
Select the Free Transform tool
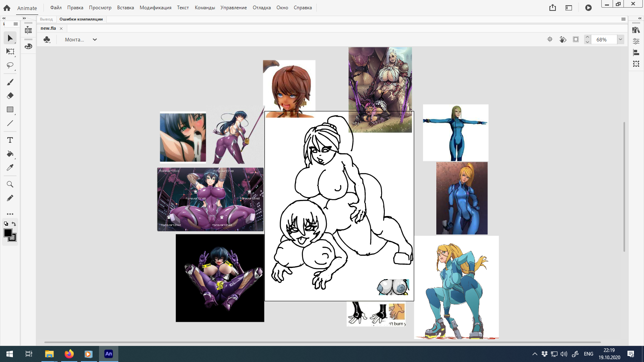(x=10, y=51)
